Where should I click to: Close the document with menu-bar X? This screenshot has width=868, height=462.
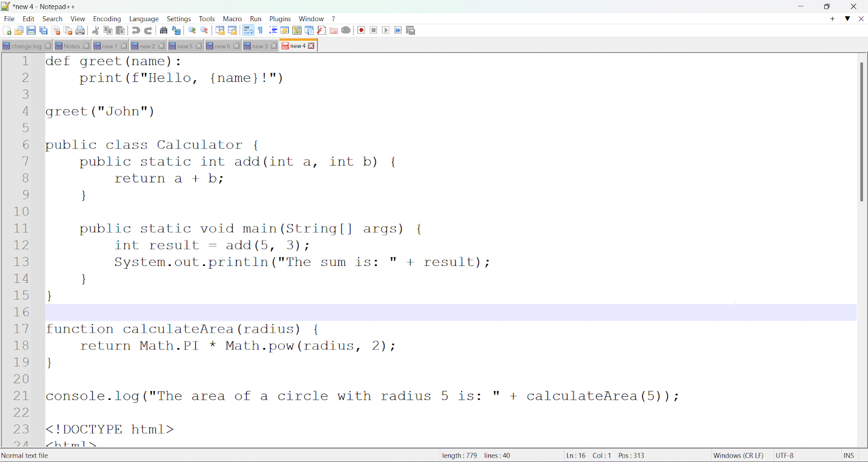tap(861, 18)
